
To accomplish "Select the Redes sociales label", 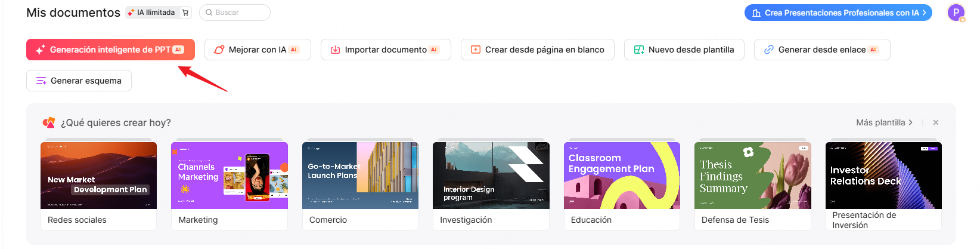I will tap(77, 220).
